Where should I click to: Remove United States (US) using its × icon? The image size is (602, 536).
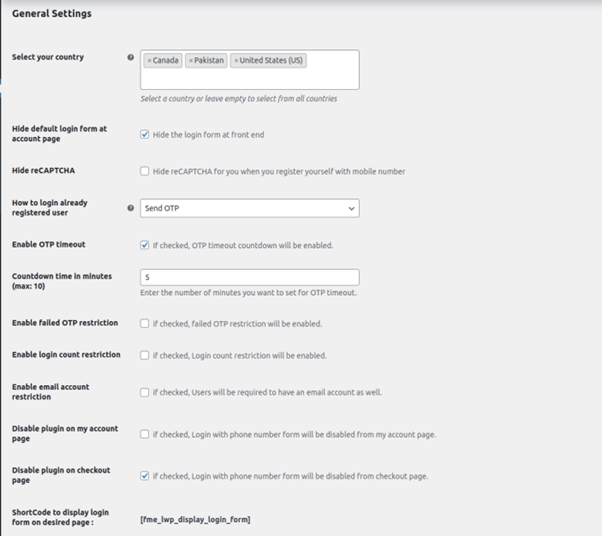coord(236,61)
